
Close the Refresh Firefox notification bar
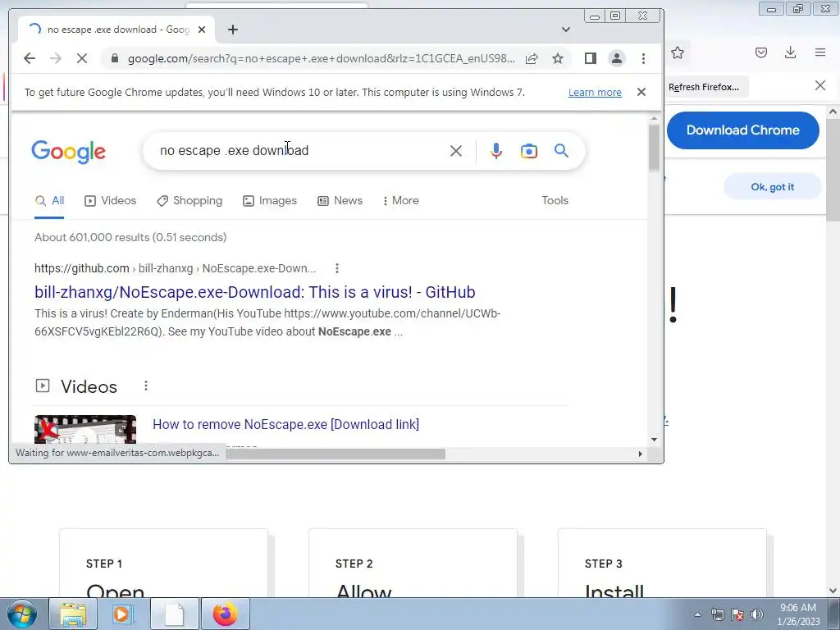[x=819, y=85]
